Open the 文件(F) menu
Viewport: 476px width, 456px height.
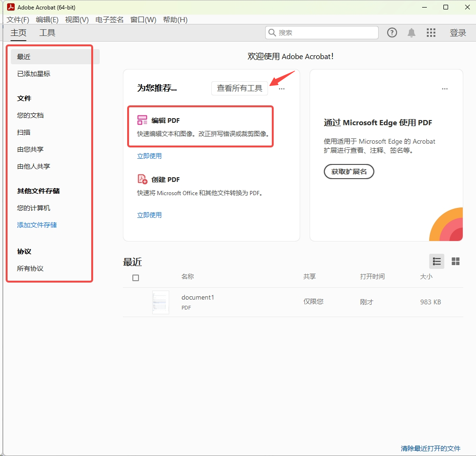point(18,20)
